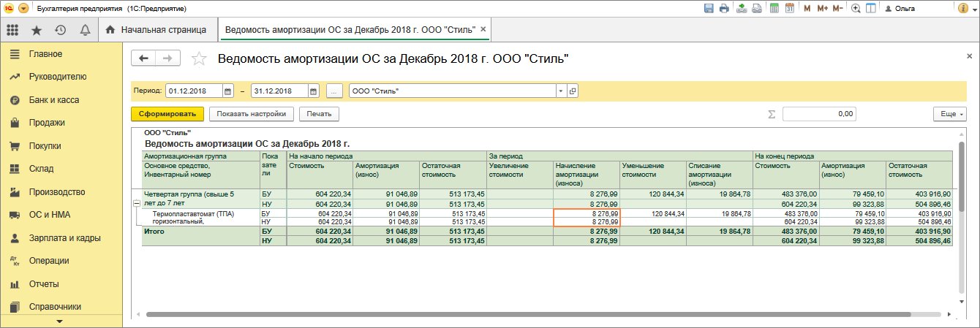980x328 pixels.
Task: Click the zoom magnifier icon in title bar
Action: [x=856, y=8]
